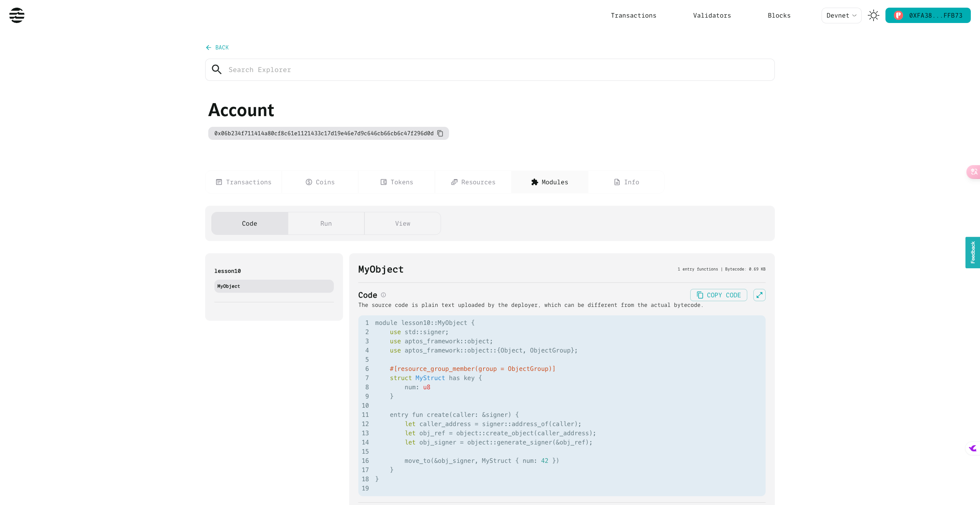
Task: Switch to the account Transactions tab
Action: [x=243, y=182]
